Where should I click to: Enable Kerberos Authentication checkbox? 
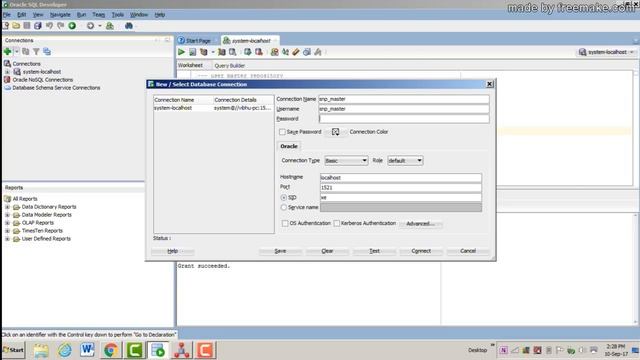coord(336,223)
